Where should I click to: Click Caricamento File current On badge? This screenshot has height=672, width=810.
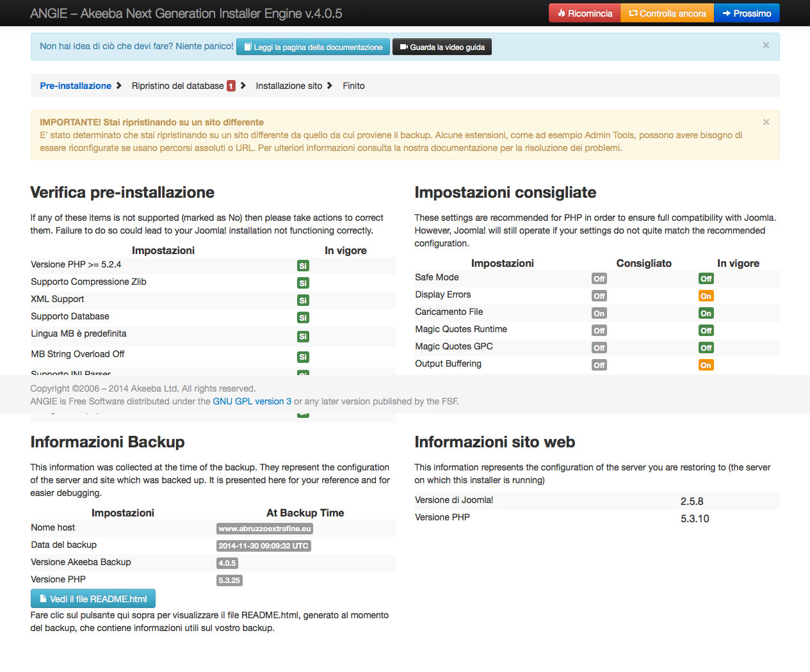[x=706, y=313]
